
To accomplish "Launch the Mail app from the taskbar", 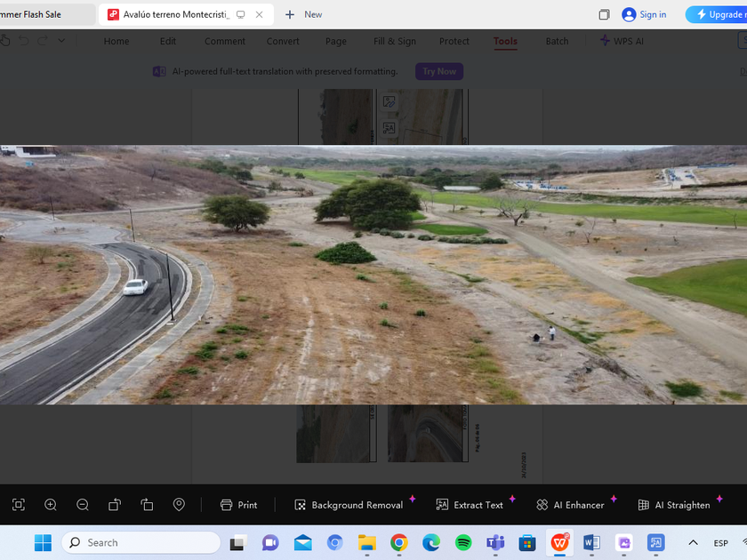I will click(x=302, y=542).
